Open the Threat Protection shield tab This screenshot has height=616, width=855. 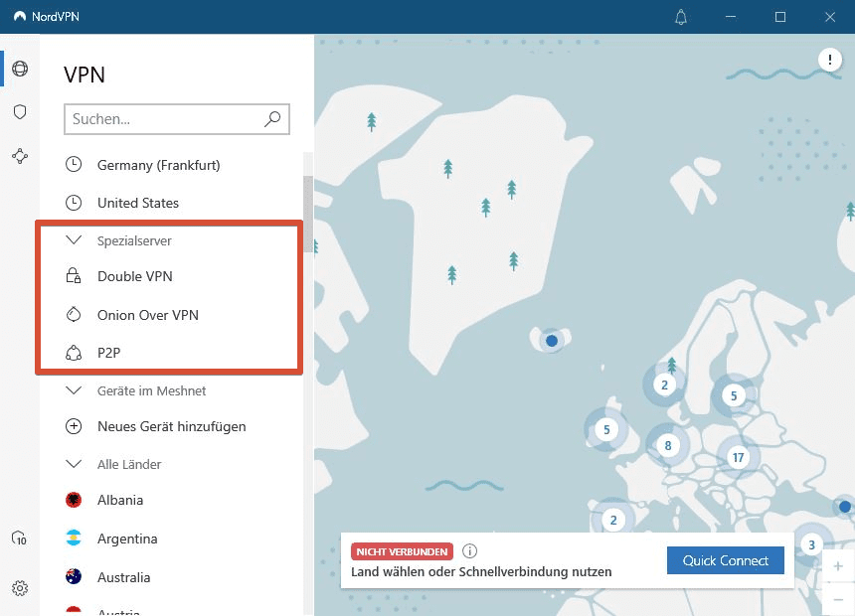tap(20, 111)
